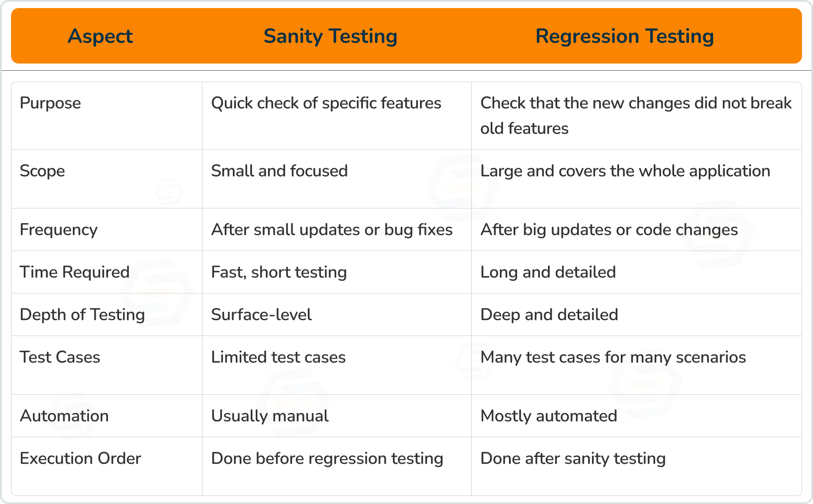This screenshot has height=504, width=813.
Task: Select the Purpose row label
Action: click(50, 103)
